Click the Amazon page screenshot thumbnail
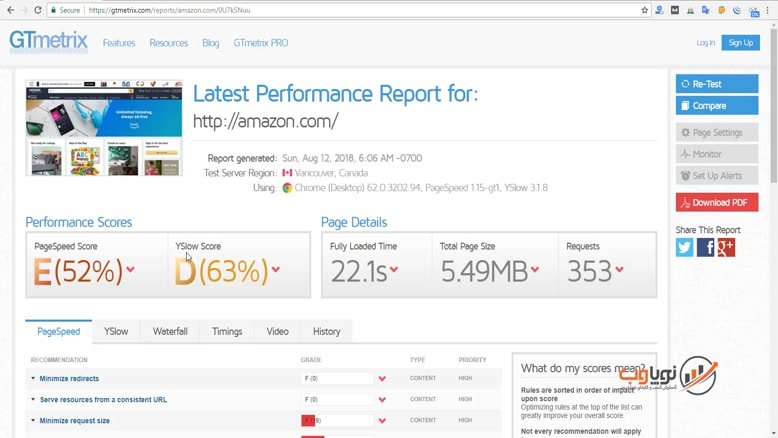 point(104,128)
